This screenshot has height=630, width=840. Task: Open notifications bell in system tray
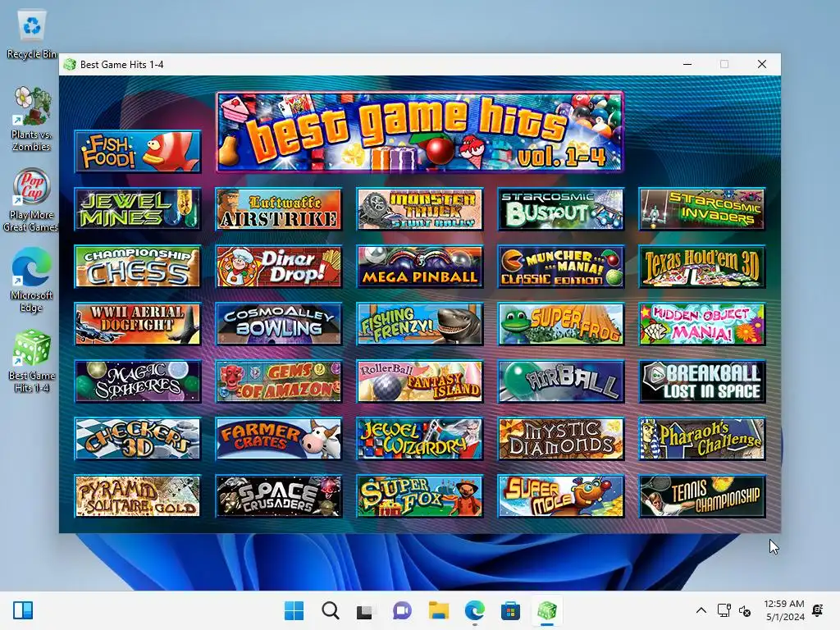pyautogui.click(x=818, y=610)
